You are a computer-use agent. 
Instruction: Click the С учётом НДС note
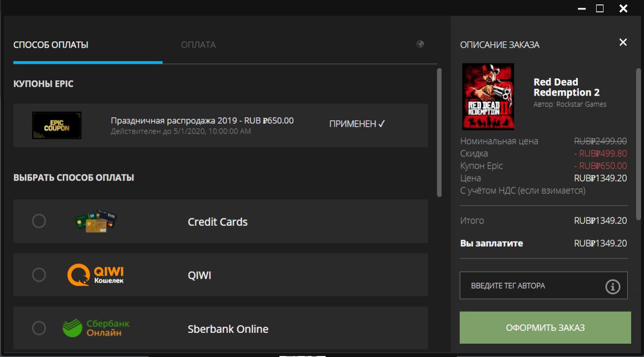click(x=523, y=190)
